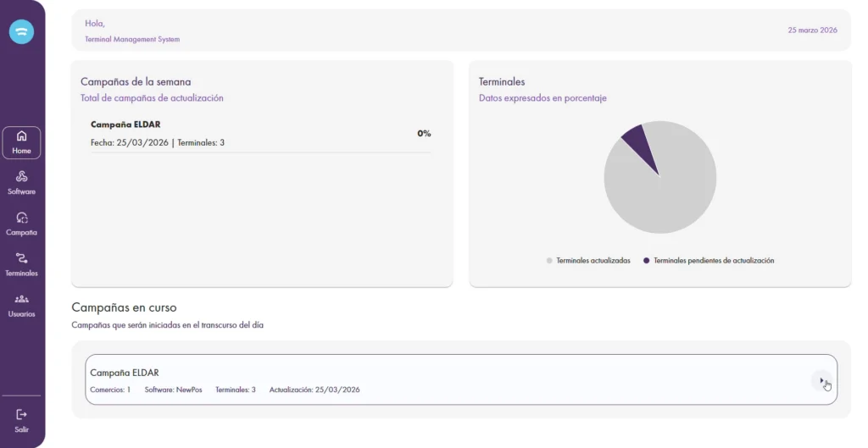Open the Software section in sidebar

(x=21, y=183)
